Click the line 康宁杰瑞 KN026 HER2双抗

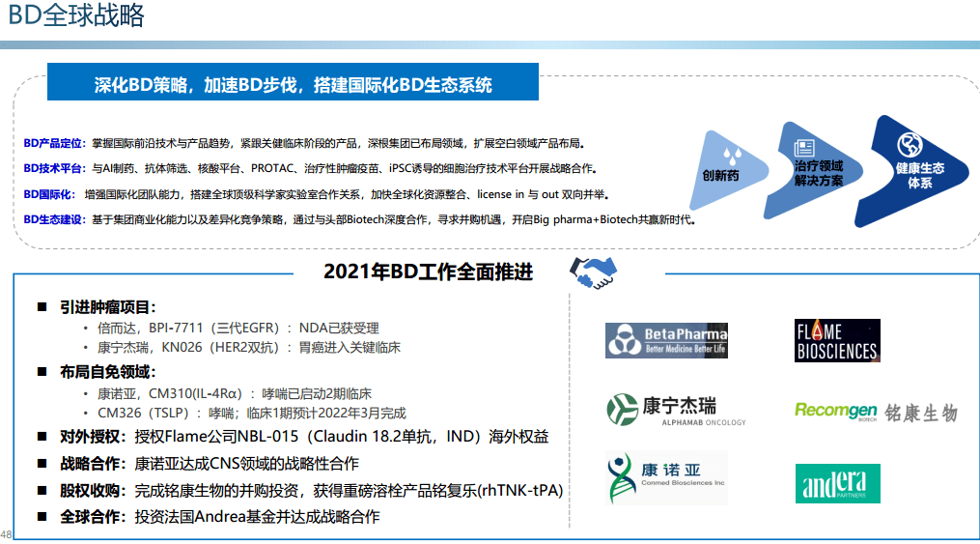click(249, 347)
